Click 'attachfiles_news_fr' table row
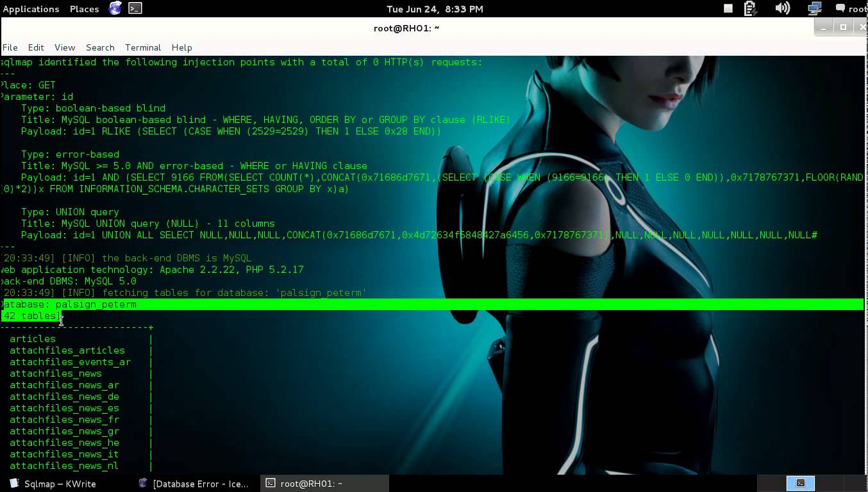Image resolution: width=868 pixels, height=492 pixels. [x=64, y=420]
